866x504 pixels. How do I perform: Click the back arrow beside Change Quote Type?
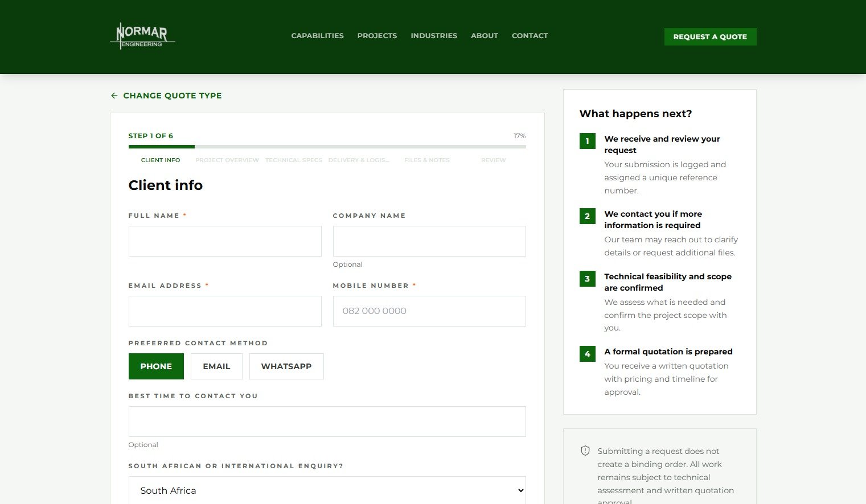(x=114, y=96)
